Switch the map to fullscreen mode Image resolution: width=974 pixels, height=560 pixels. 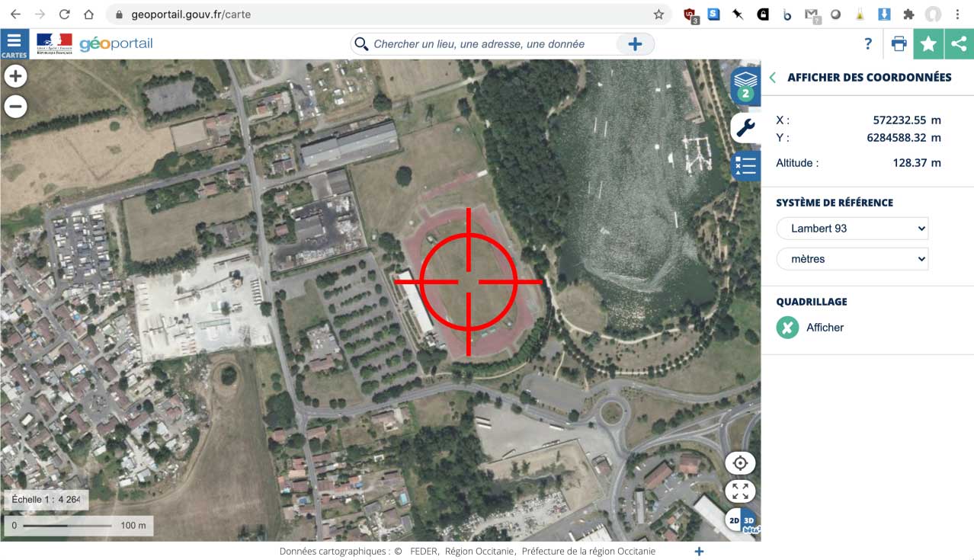(x=740, y=491)
